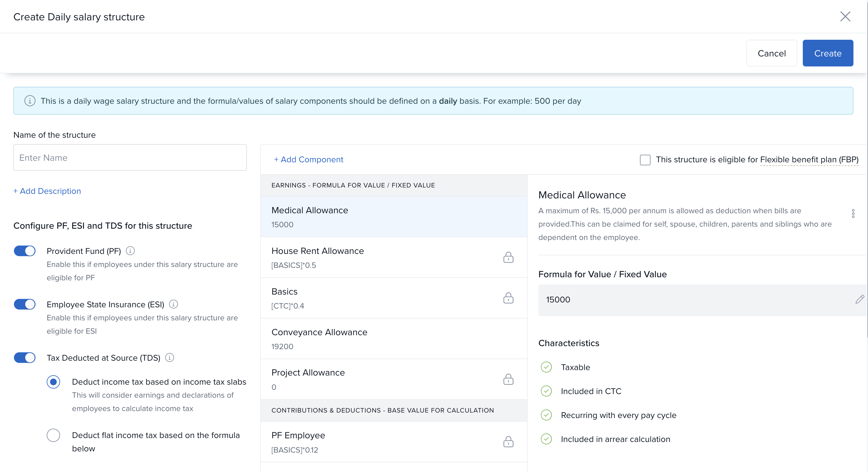The height and width of the screenshot is (472, 868).
Task: Click the Add Description link
Action: point(47,191)
